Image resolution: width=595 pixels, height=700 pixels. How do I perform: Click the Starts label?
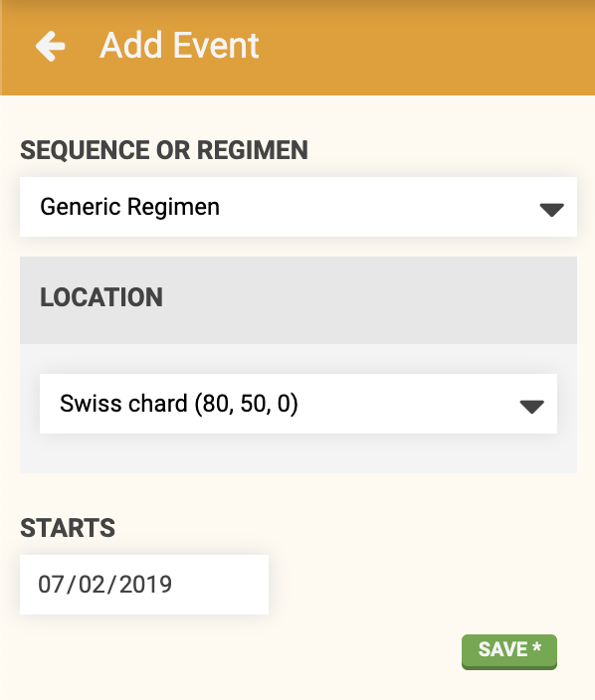pos(68,528)
